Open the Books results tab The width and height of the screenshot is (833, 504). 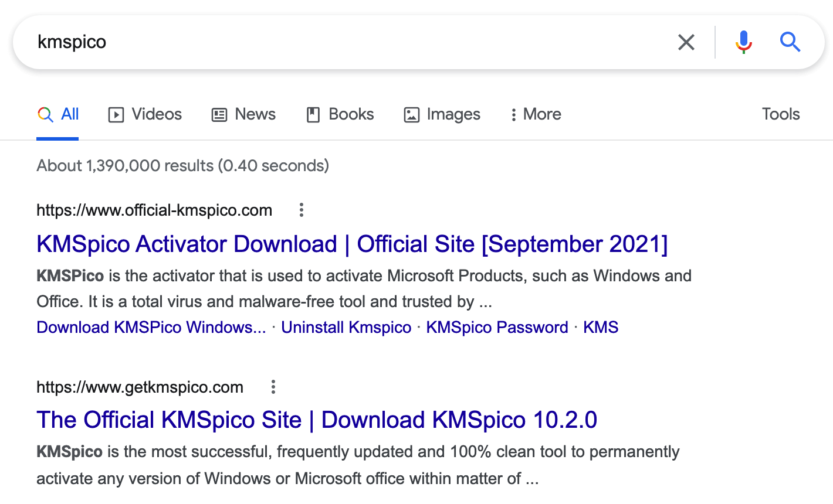[x=340, y=114]
